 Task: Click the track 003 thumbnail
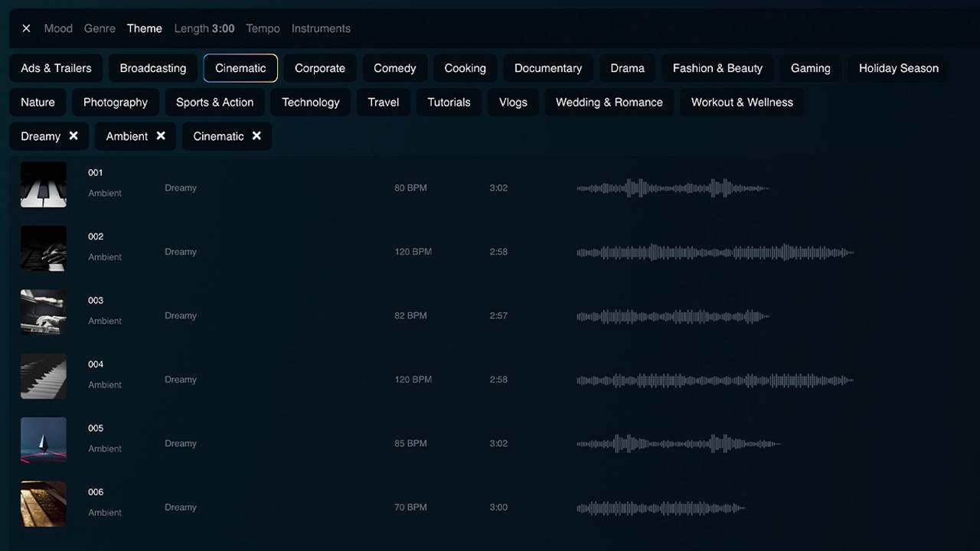(x=44, y=312)
